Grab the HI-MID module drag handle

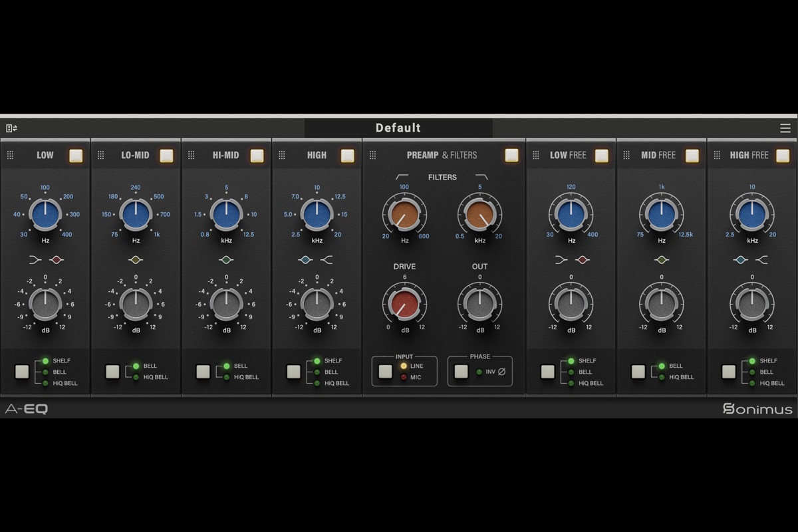coord(191,155)
